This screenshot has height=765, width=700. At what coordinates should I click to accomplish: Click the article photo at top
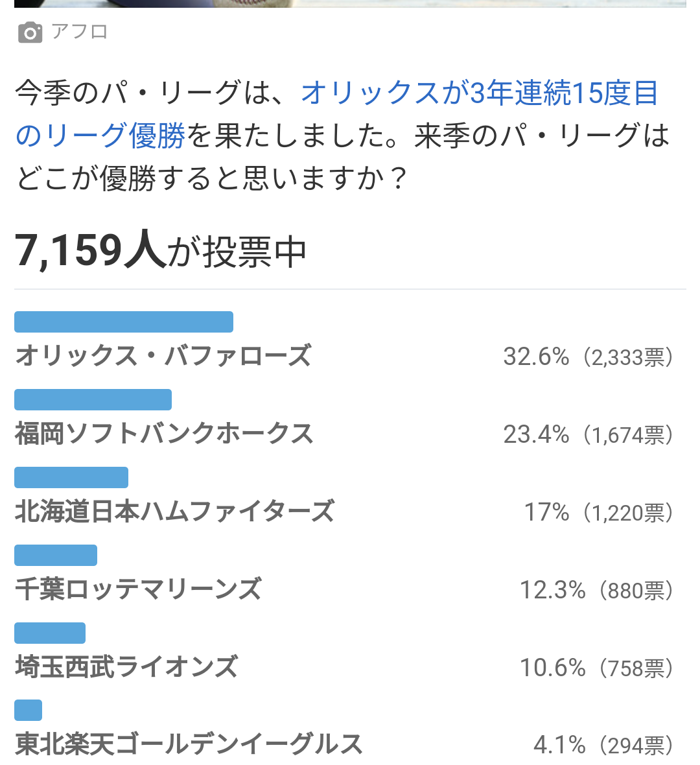click(x=350, y=3)
